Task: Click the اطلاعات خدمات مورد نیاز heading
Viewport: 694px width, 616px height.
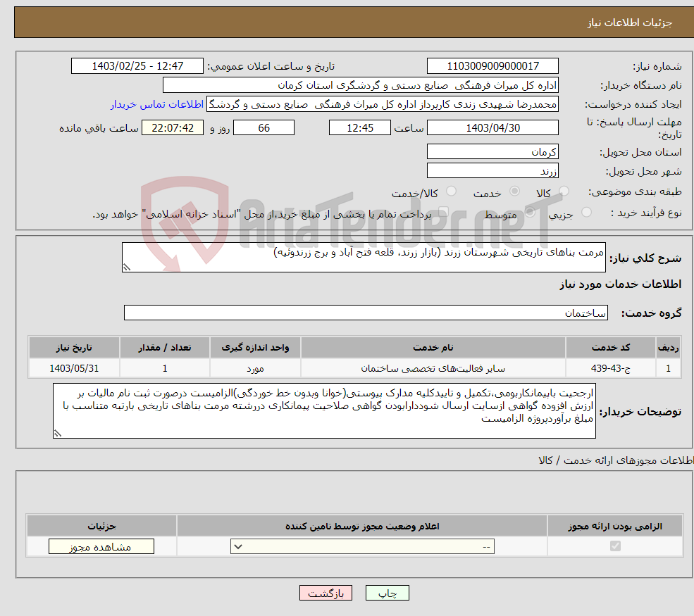Action: tap(621, 284)
